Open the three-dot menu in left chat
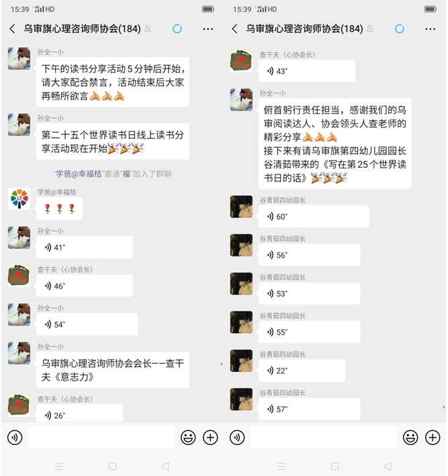Screen dimensions: 448x476 point(208,29)
